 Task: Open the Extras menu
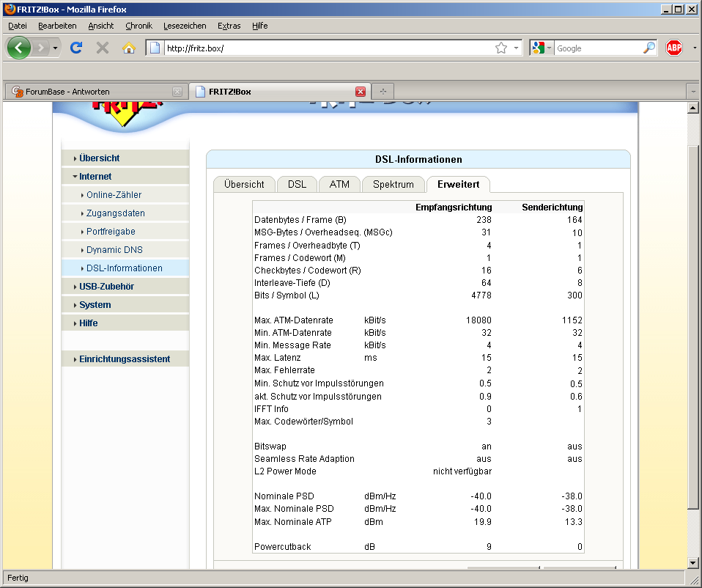[x=229, y=26]
